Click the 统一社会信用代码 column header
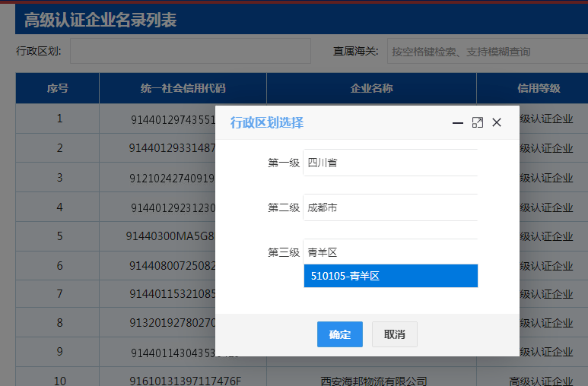 pos(183,88)
